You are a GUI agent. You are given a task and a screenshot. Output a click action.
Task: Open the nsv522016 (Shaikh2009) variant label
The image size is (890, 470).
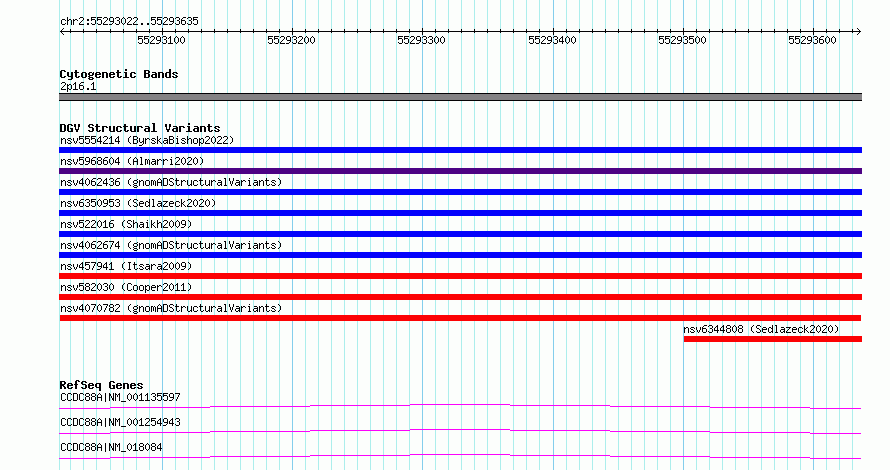point(126,224)
